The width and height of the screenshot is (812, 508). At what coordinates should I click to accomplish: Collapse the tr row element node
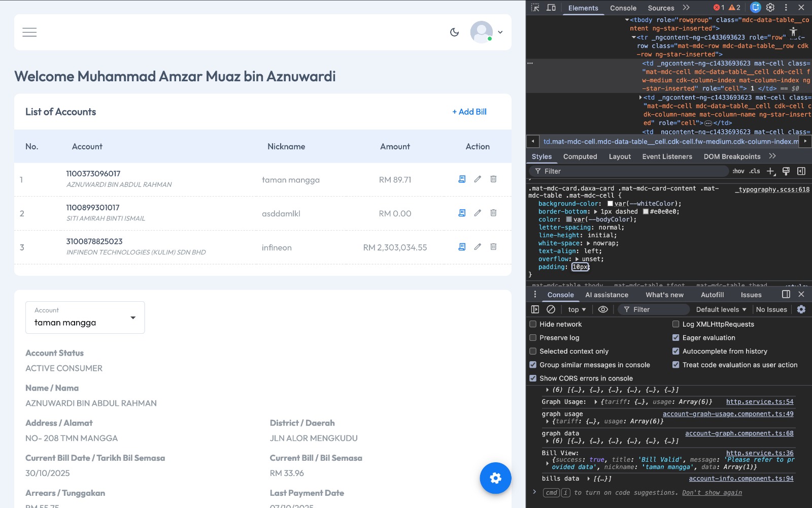634,37
